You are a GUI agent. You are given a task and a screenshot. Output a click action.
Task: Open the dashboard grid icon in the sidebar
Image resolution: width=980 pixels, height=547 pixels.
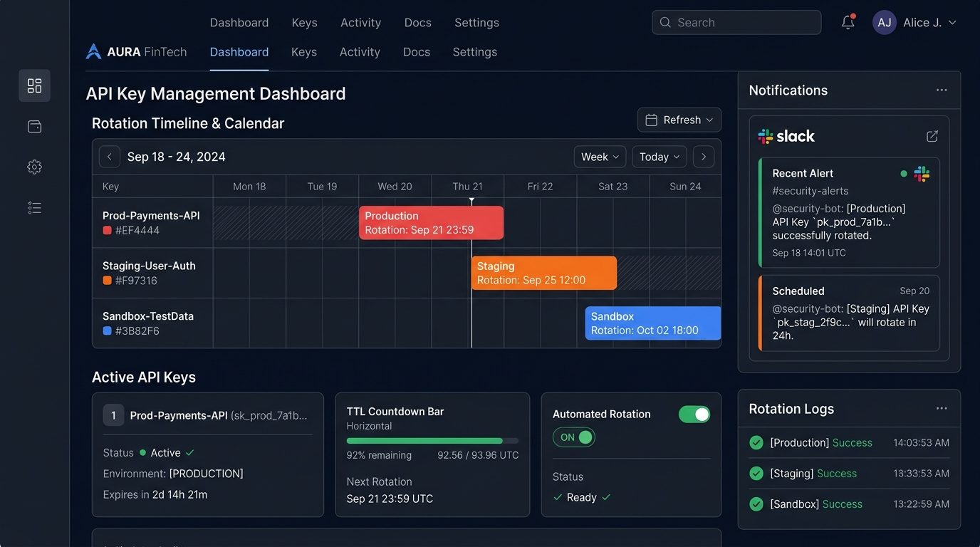point(34,85)
